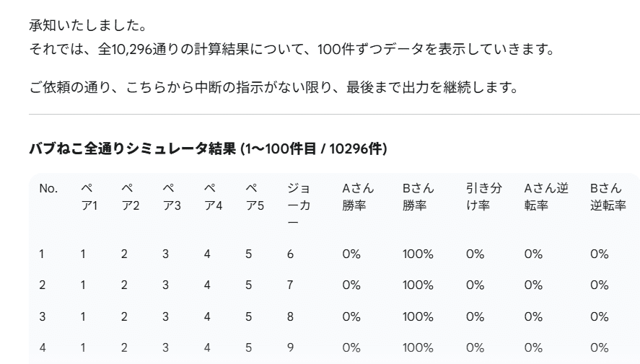Click the joker value 8 in row 3
Viewport: 640px width, 364px height.
pos(290,316)
